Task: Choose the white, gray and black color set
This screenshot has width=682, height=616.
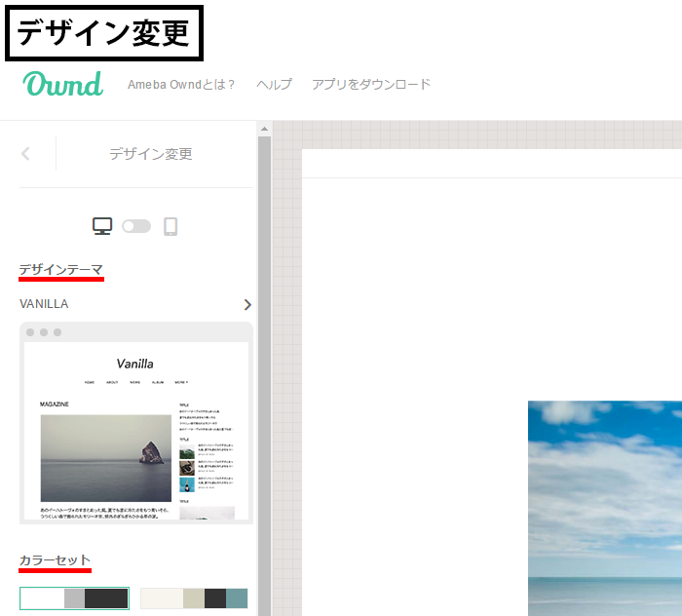Action: coord(74,598)
